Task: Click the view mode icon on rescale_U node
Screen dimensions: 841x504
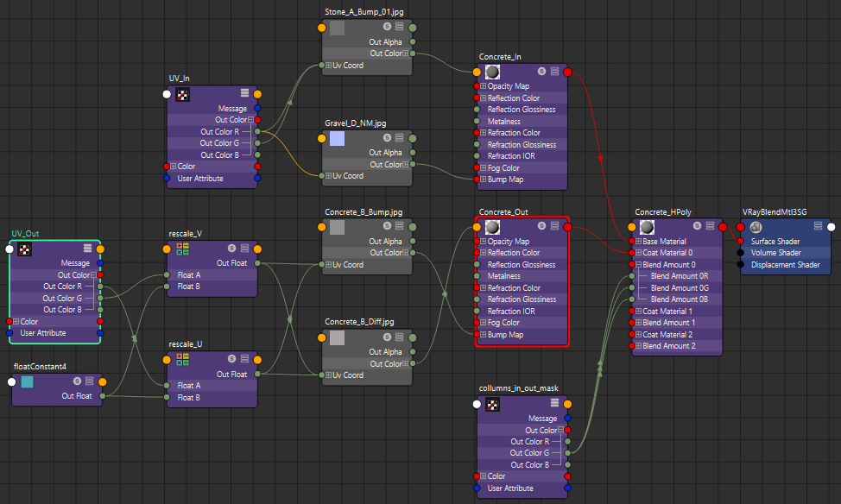Action: point(244,358)
